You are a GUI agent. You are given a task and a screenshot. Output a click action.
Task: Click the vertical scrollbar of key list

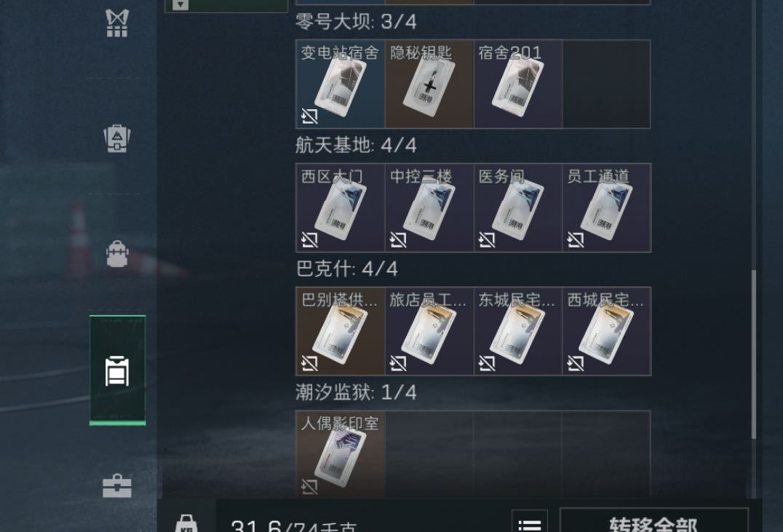tap(754, 354)
